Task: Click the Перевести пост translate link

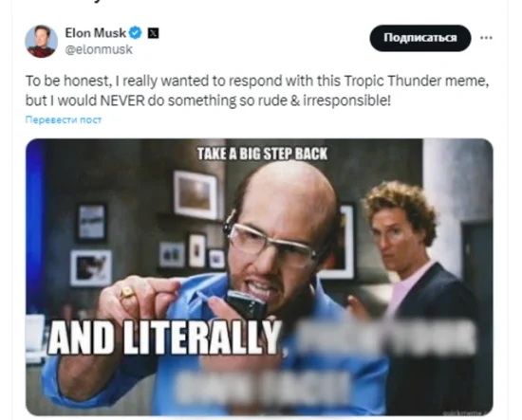Action: tap(64, 119)
